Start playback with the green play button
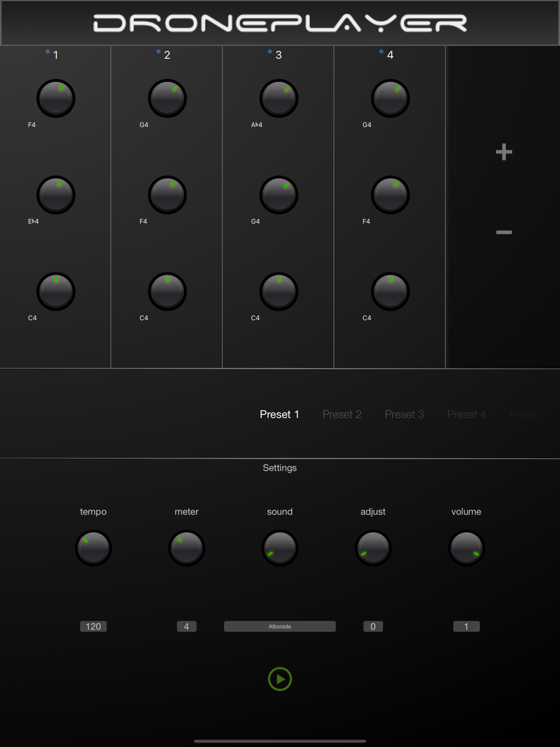This screenshot has height=747, width=560. [280, 679]
